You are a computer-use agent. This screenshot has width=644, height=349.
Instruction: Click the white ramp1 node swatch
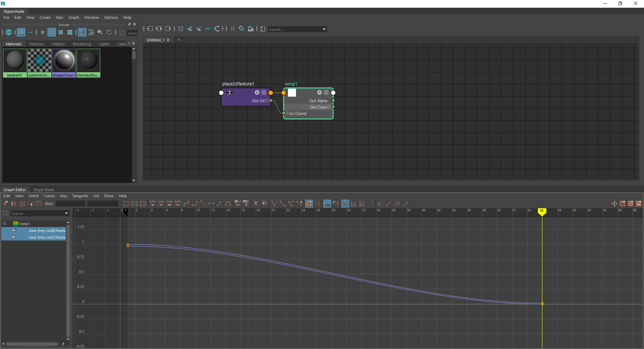click(292, 93)
